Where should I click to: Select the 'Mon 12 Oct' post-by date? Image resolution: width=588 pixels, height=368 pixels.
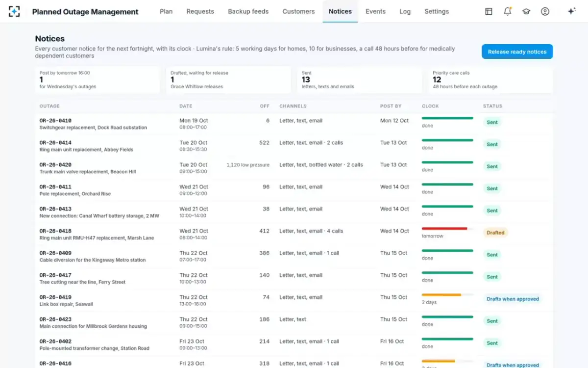point(394,121)
